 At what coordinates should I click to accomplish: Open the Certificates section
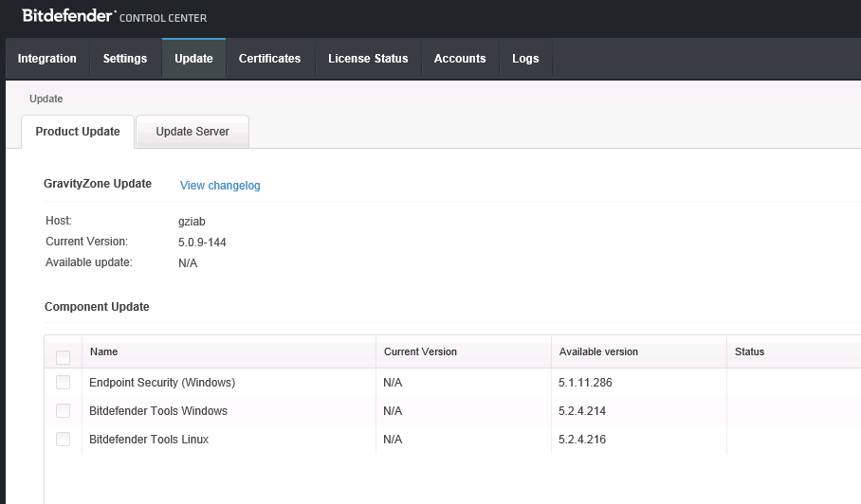tap(269, 59)
